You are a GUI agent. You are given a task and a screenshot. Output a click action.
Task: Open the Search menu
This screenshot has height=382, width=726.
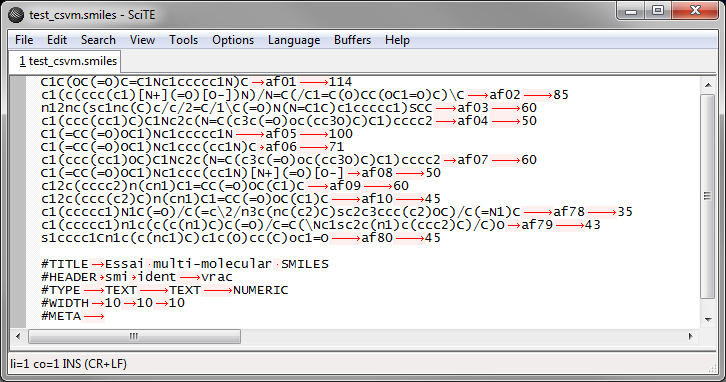pos(98,40)
